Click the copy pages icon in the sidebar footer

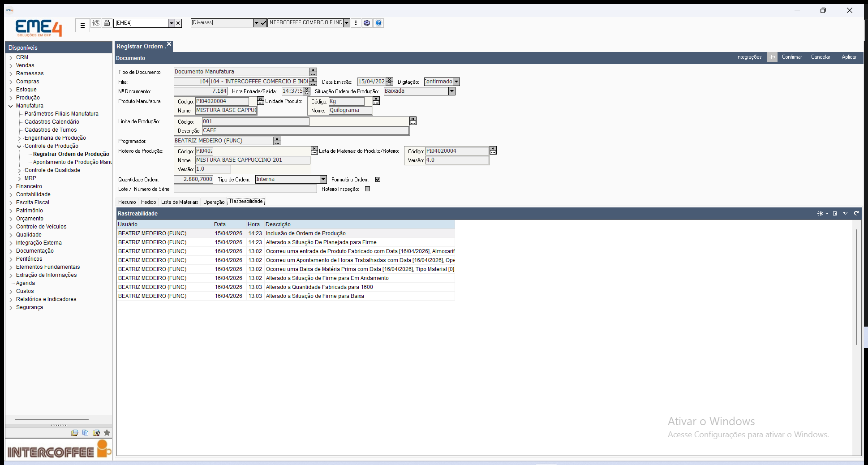85,433
